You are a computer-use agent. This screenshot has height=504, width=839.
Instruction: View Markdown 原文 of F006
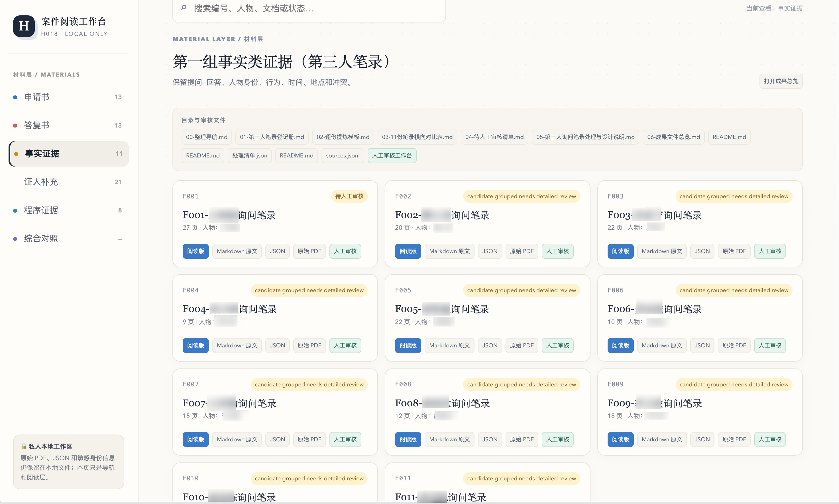coord(662,345)
